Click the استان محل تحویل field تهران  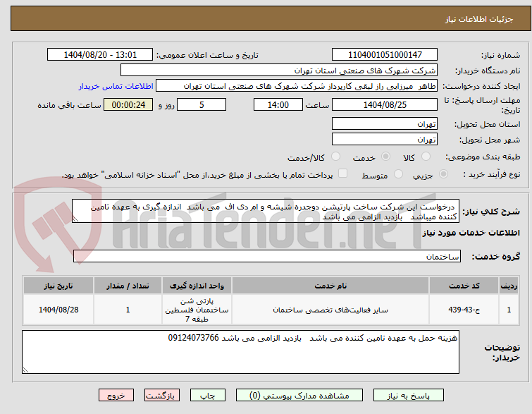[x=385, y=123]
